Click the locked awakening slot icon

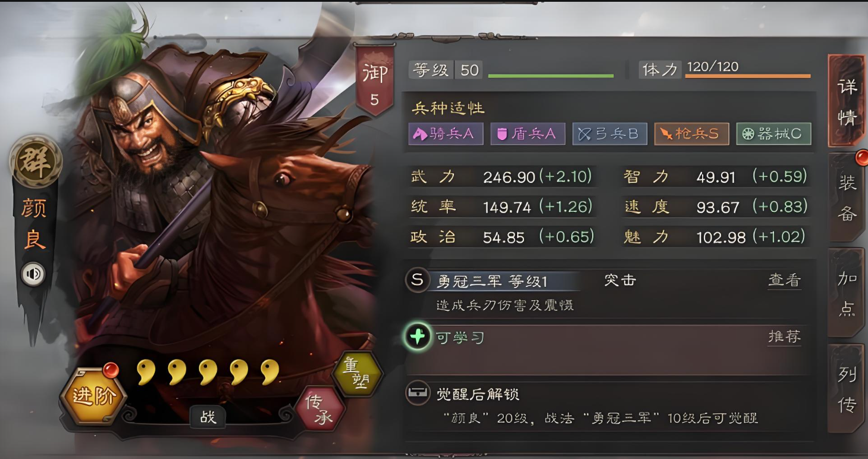coord(418,393)
